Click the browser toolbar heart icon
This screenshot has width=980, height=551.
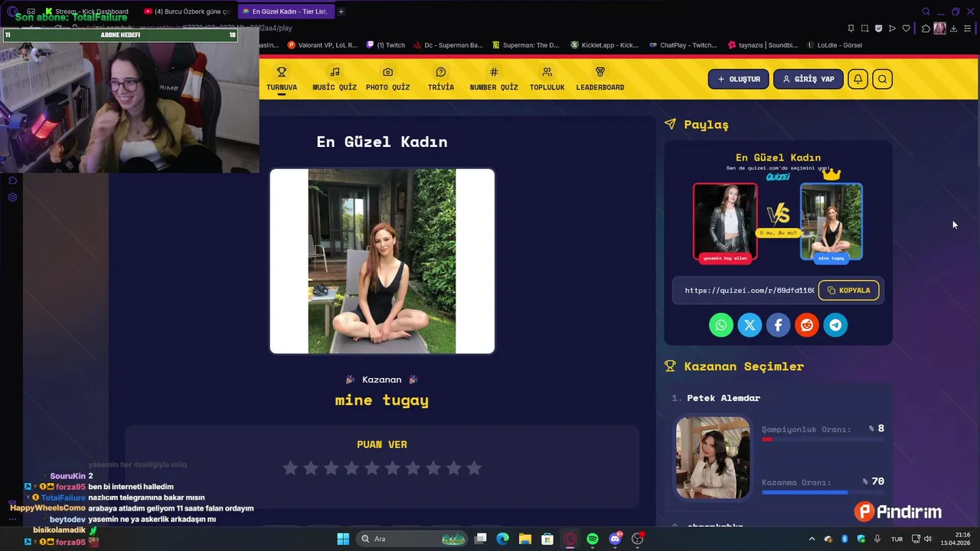906,28
